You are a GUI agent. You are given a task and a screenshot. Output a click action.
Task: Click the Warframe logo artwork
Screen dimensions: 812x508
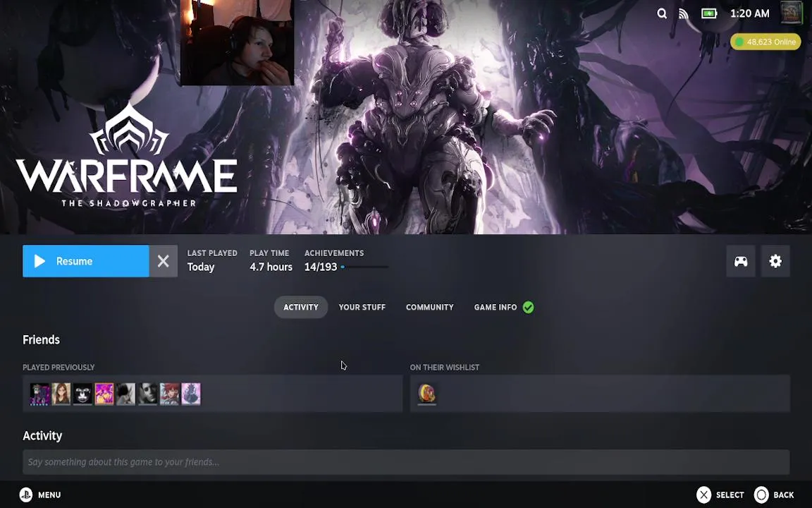tap(127, 155)
